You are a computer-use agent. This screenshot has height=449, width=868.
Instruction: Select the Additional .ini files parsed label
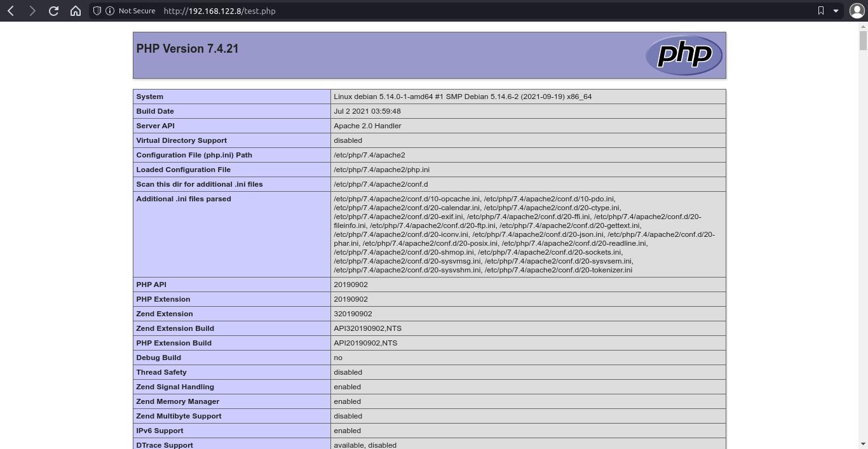184,199
